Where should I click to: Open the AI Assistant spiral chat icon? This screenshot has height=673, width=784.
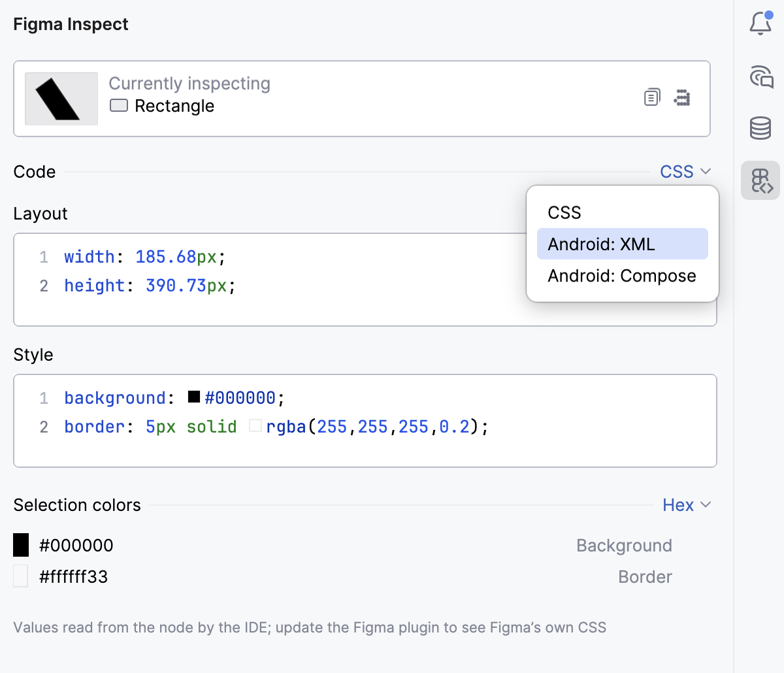point(761,76)
